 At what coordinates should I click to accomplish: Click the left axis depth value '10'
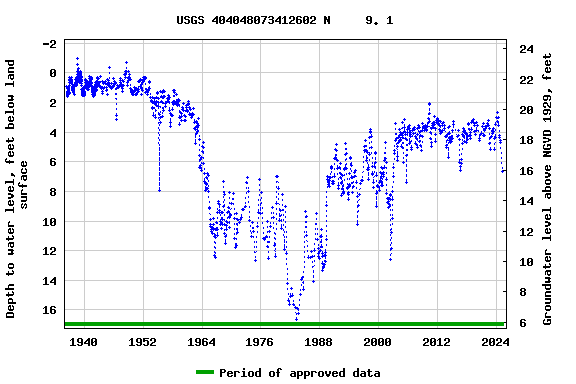[x=50, y=222]
